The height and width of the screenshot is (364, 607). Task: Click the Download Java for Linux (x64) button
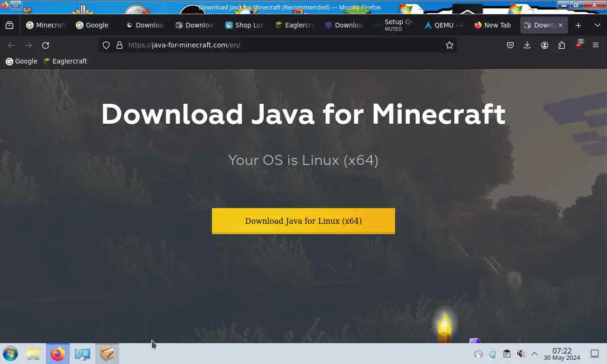coord(303,221)
